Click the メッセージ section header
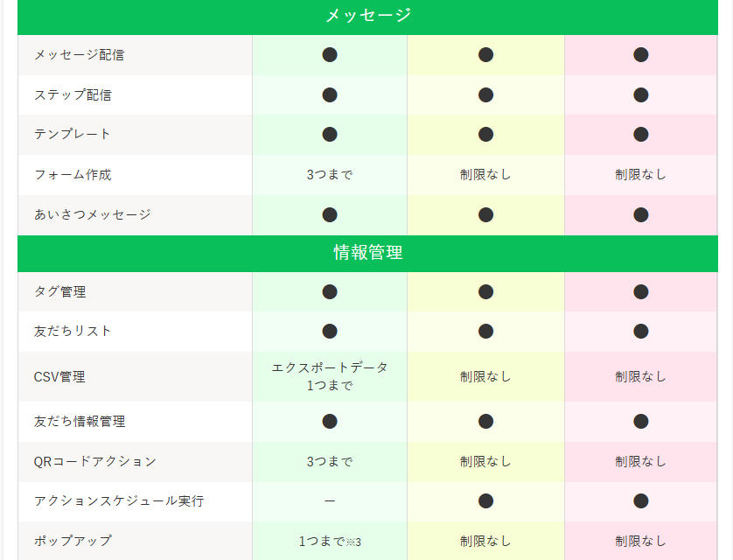The image size is (733, 560). (367, 16)
